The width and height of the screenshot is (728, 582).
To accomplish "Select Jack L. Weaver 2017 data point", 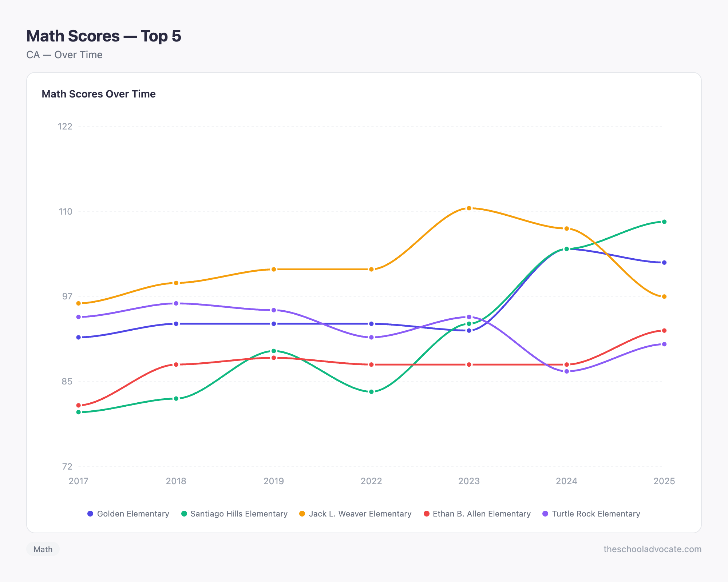I will [x=79, y=303].
